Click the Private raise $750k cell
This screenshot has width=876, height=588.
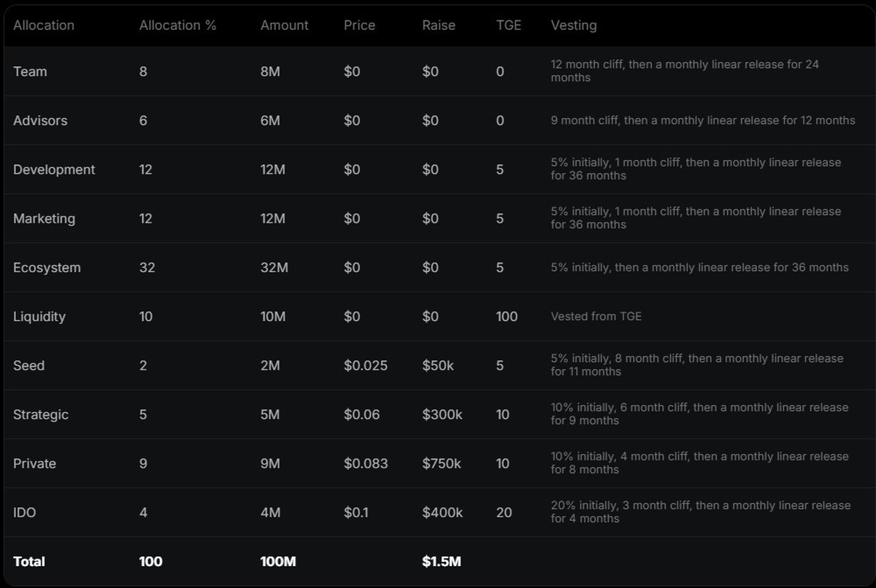point(441,463)
